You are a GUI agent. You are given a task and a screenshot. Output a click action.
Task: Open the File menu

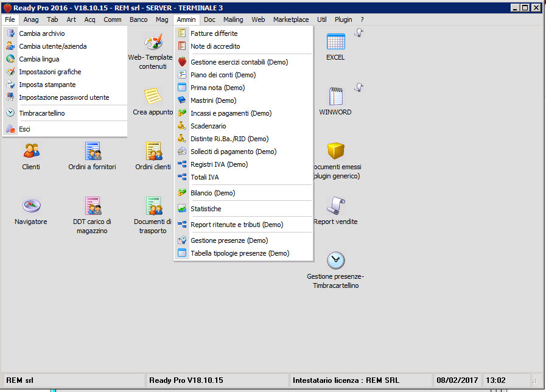click(x=10, y=19)
